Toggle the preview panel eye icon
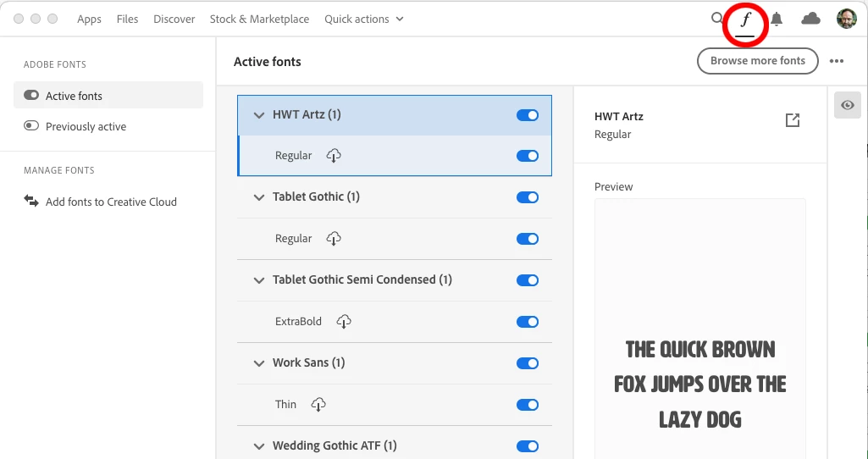Image resolution: width=868 pixels, height=459 pixels. pyautogui.click(x=848, y=105)
